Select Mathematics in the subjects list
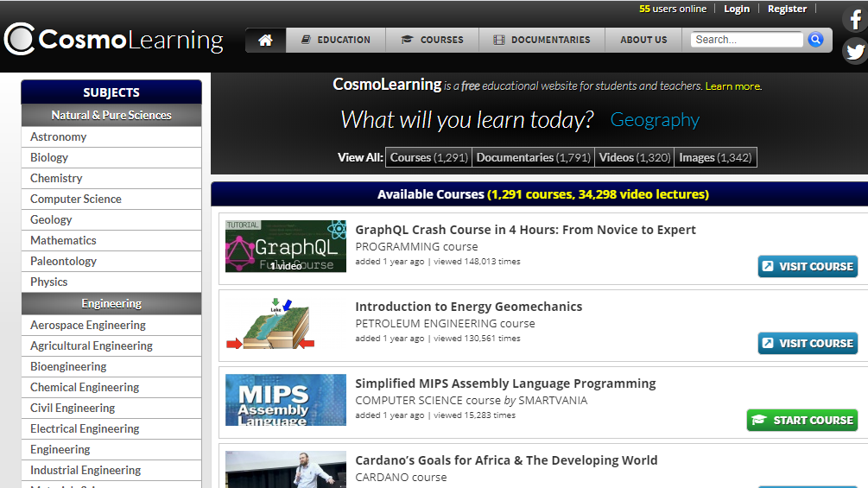Screen dimensions: 868x488 [111, 241]
